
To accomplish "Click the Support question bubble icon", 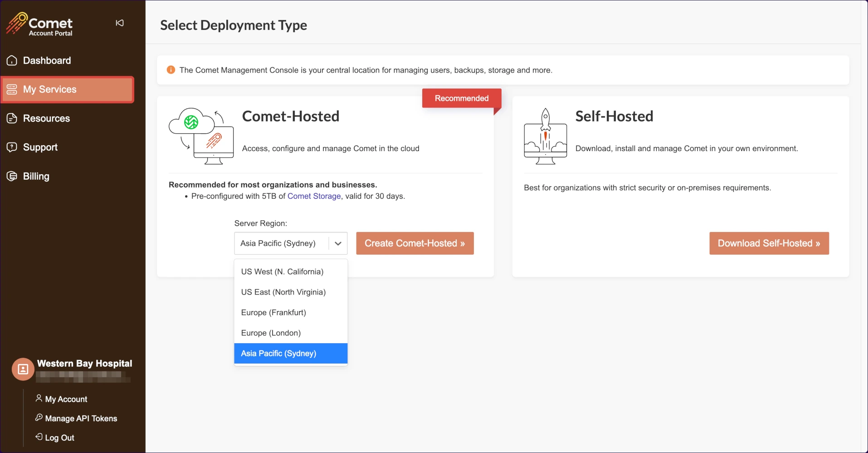I will 12,147.
